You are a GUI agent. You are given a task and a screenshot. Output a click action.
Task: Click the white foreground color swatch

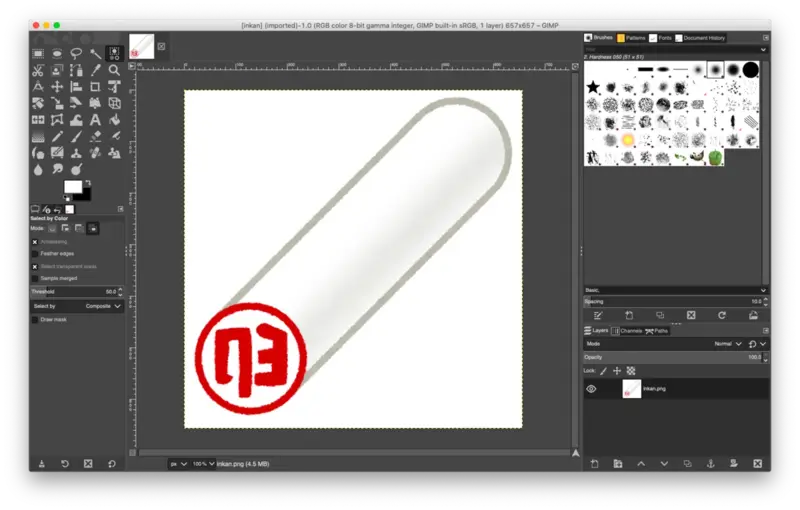(x=72, y=187)
